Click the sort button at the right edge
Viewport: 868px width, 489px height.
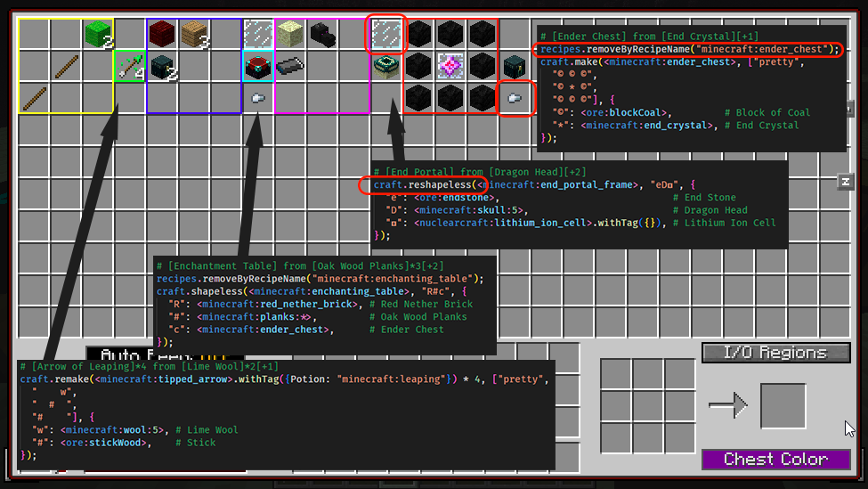click(x=846, y=182)
